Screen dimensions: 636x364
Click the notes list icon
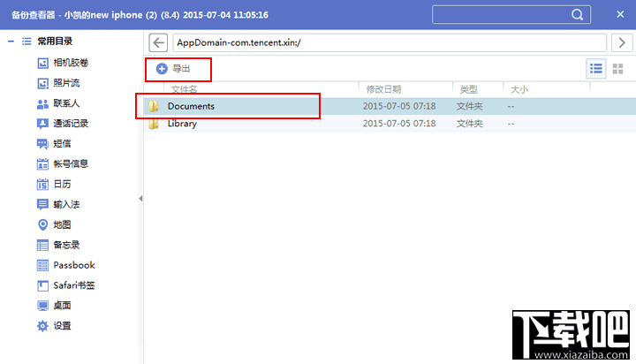[42, 245]
